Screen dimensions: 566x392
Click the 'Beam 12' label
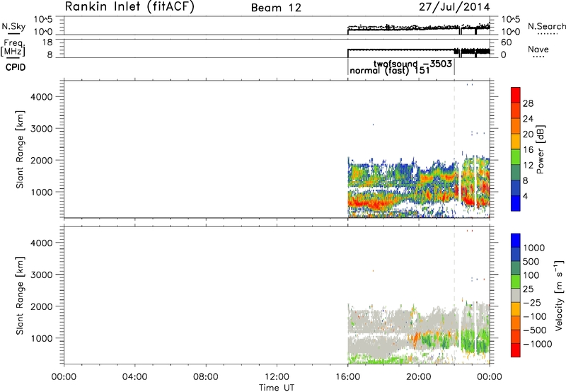(276, 8)
